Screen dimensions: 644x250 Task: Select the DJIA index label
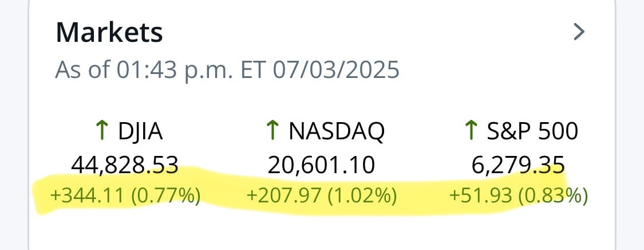click(140, 131)
